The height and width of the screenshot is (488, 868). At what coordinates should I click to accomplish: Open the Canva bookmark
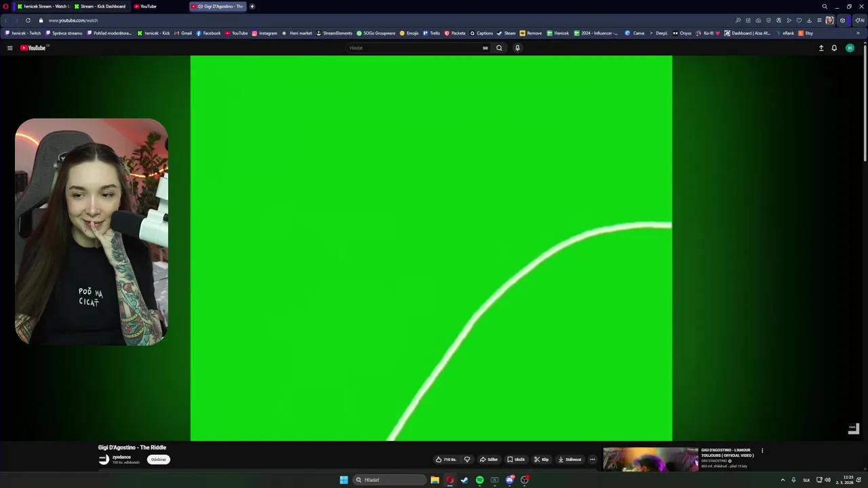(x=635, y=33)
